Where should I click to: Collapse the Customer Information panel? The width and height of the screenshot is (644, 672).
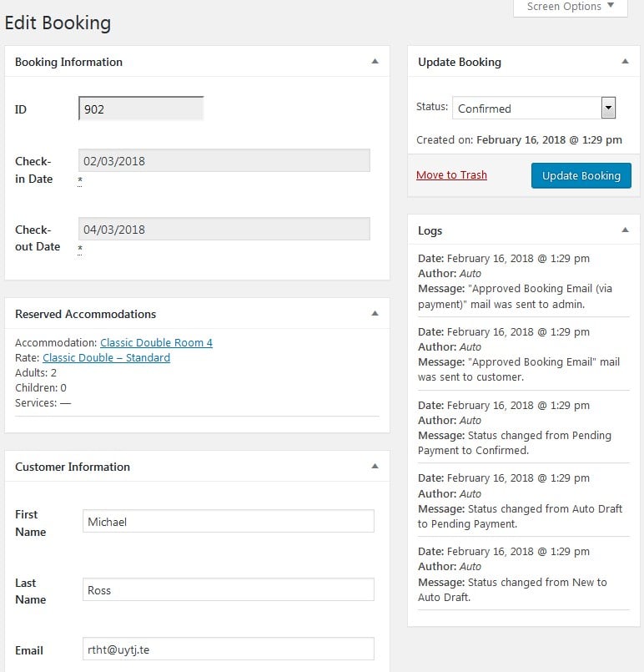(375, 467)
